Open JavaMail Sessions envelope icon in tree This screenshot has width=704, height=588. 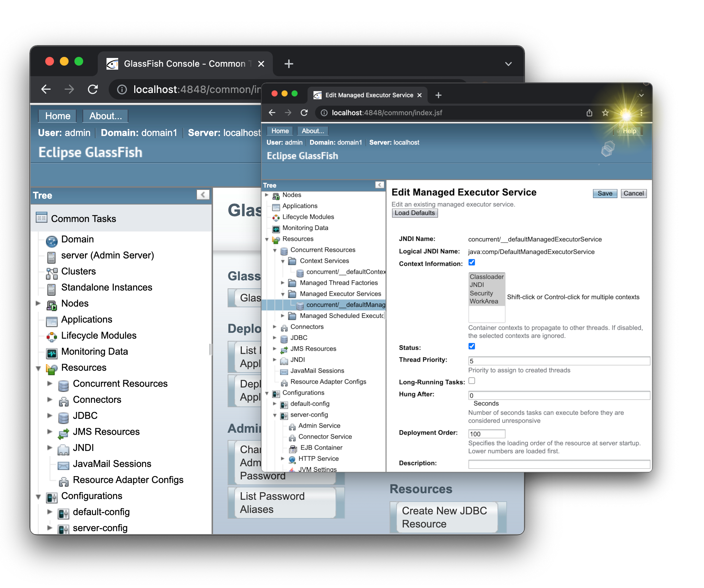[x=284, y=371]
